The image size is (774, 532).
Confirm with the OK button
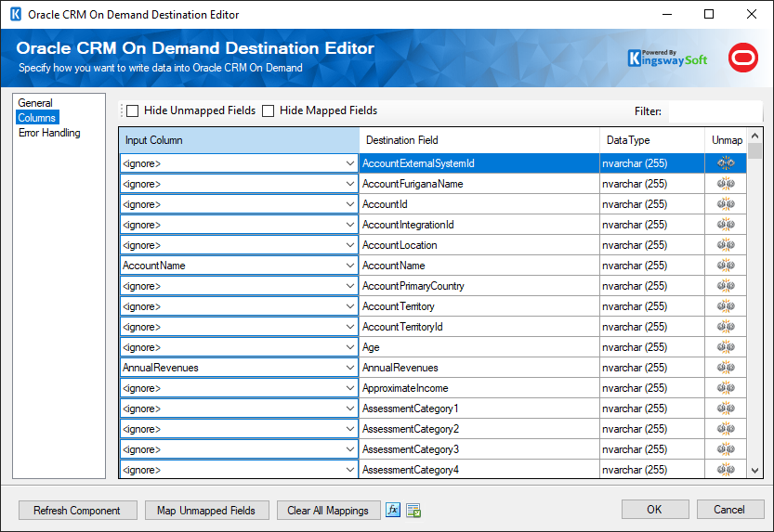(655, 510)
